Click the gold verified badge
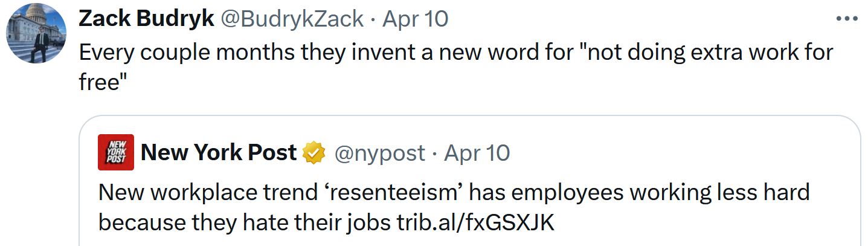Viewport: 868px width, 246px height. point(314,153)
